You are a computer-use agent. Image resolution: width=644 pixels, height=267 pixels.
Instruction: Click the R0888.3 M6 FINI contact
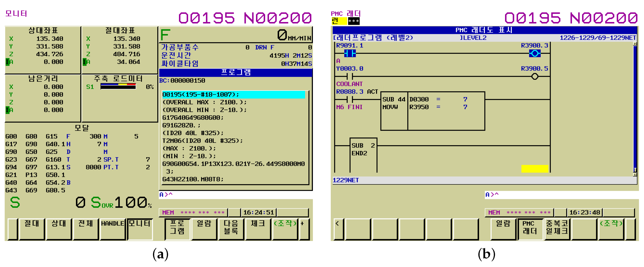point(350,99)
